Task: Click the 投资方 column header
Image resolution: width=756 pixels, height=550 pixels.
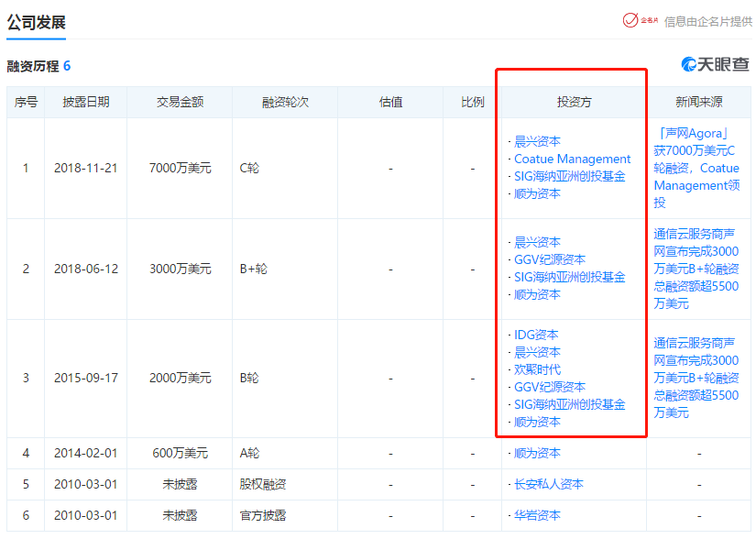Action: pyautogui.click(x=574, y=102)
